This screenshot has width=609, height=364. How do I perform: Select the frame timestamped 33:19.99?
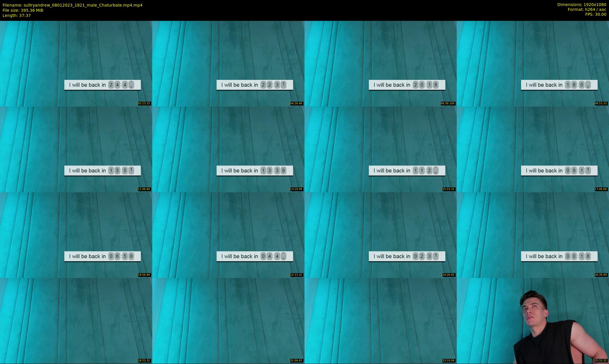pyautogui.click(x=380, y=321)
